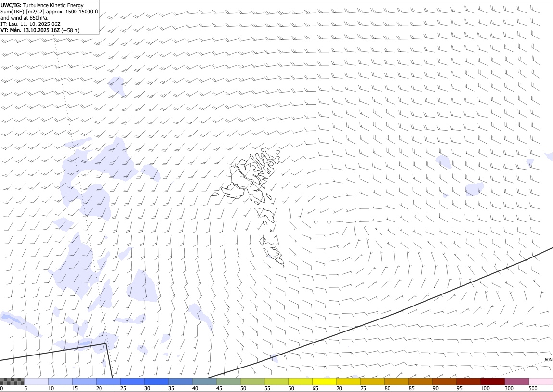Click the 'VT: Mán. 13.10.2025 16Z (+58 h)' line
Image resolution: width=553 pixels, height=392 pixels.
click(40, 30)
